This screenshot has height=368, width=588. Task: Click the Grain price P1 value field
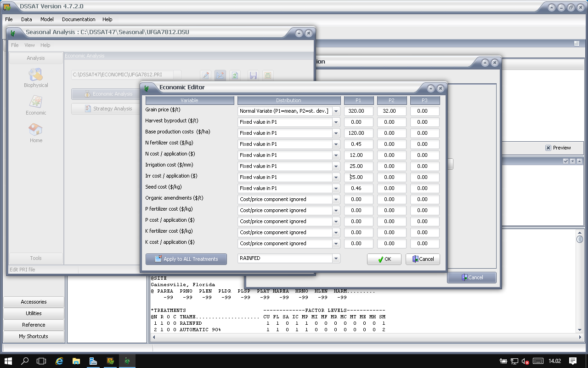point(358,111)
